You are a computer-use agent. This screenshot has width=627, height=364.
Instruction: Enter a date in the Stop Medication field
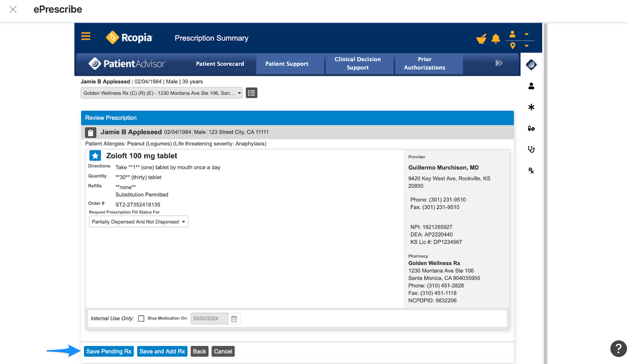click(209, 318)
